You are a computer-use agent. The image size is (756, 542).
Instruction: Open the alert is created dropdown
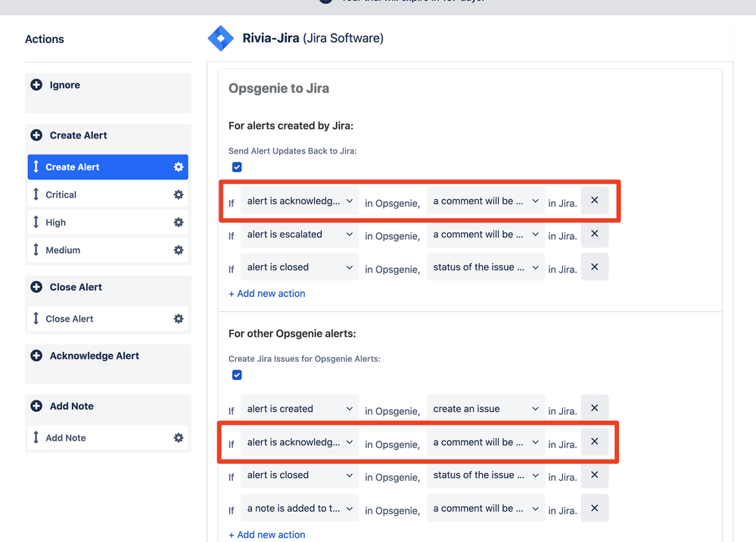click(x=300, y=409)
